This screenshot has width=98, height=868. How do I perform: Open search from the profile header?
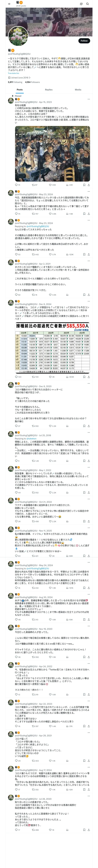coord(88,4)
